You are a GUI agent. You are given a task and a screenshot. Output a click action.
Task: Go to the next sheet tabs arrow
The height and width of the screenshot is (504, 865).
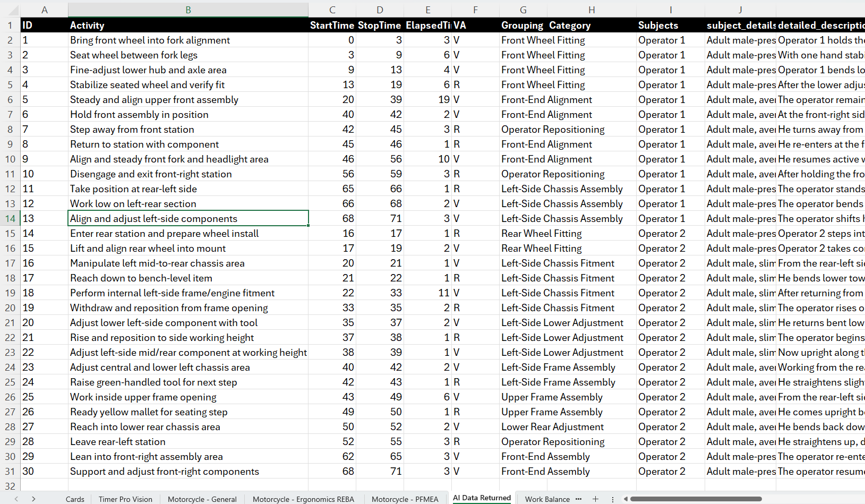(x=33, y=499)
